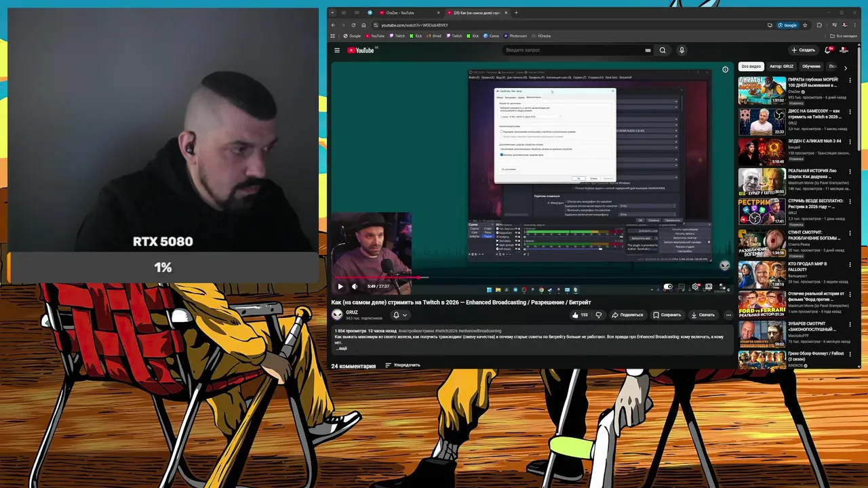868x488 pixels.
Task: Open the Все закладки bookmarks folder
Action: 844,36
